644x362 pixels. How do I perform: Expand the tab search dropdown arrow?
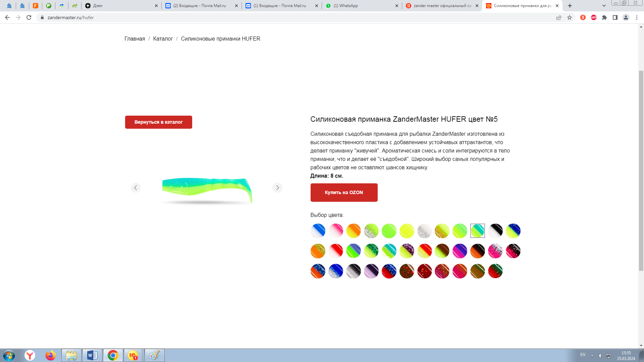point(604,6)
